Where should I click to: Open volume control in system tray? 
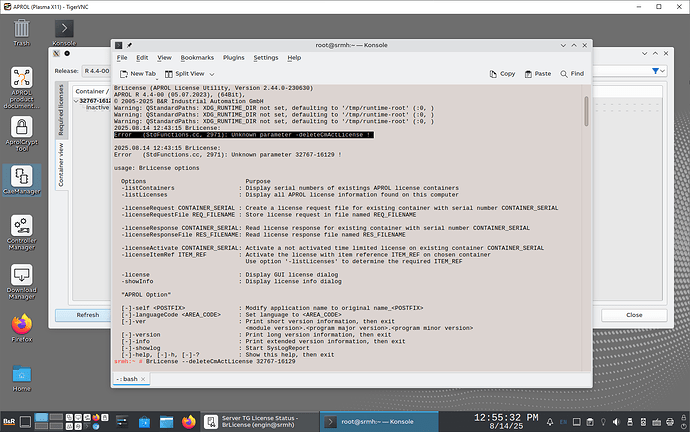click(x=616, y=422)
